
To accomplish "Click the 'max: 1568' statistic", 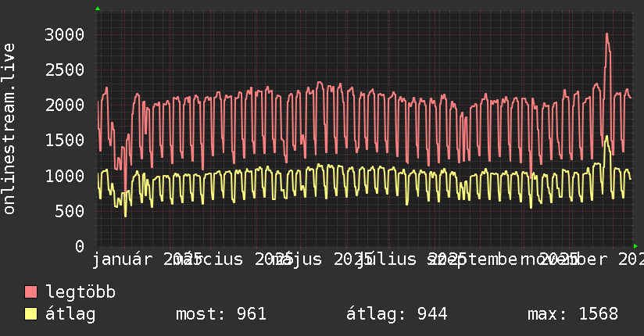I will point(573,314).
